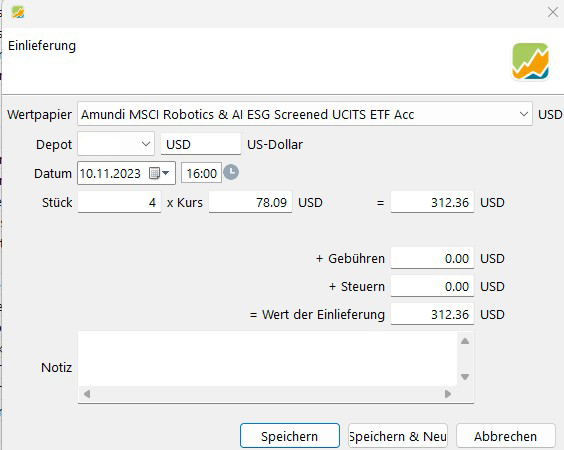Image resolution: width=564 pixels, height=450 pixels.
Task: Click the US-Dollar label text
Action: [275, 144]
